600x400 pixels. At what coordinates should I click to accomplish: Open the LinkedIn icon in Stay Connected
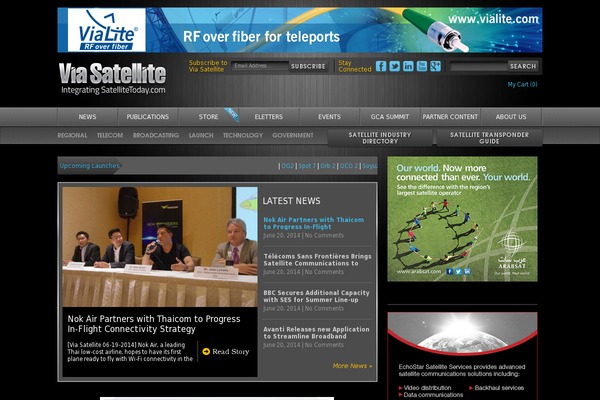pyautogui.click(x=408, y=66)
